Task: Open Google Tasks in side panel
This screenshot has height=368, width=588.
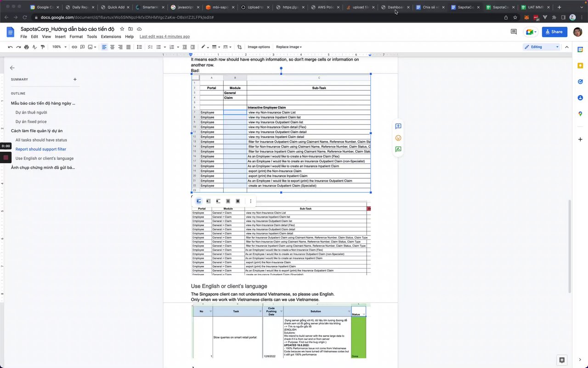Action: (580, 82)
